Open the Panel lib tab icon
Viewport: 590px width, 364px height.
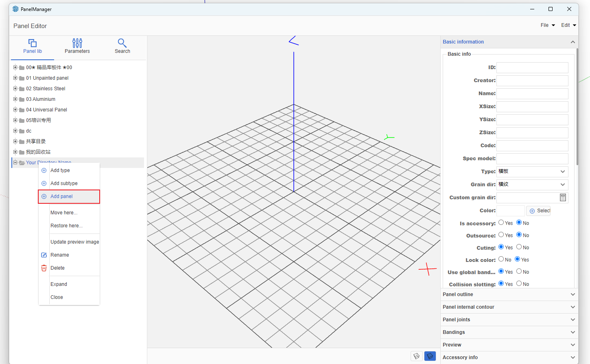point(33,43)
